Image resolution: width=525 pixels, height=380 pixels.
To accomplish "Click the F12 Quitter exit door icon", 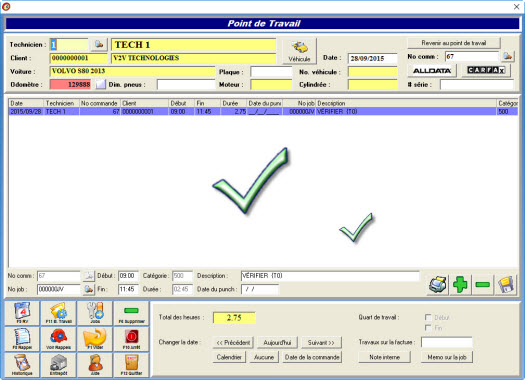I will pyautogui.click(x=131, y=365).
